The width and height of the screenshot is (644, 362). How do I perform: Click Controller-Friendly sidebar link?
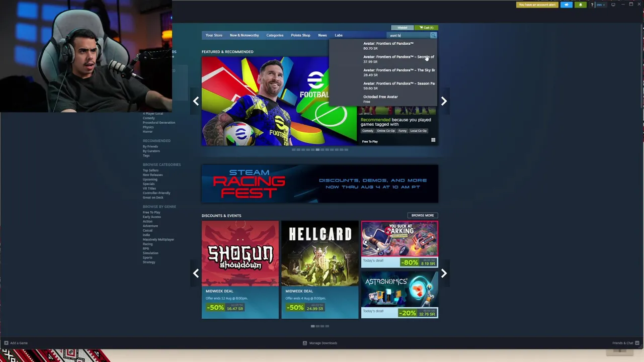tap(156, 193)
